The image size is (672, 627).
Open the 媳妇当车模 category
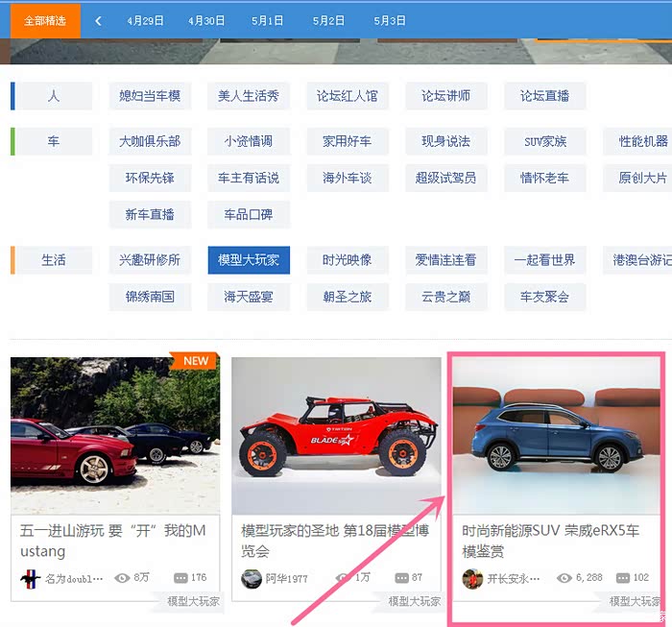(150, 96)
